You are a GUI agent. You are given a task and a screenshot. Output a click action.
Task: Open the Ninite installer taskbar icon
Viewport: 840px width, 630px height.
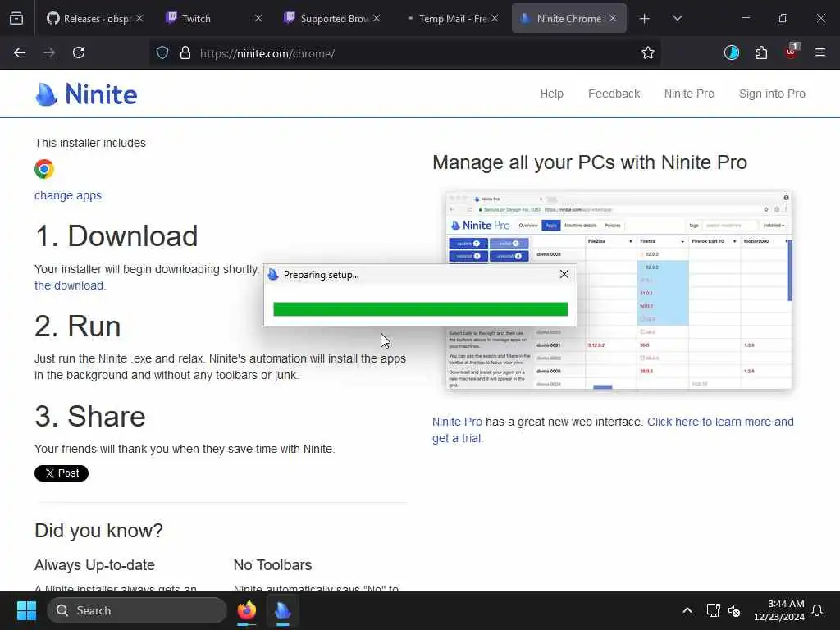282,610
